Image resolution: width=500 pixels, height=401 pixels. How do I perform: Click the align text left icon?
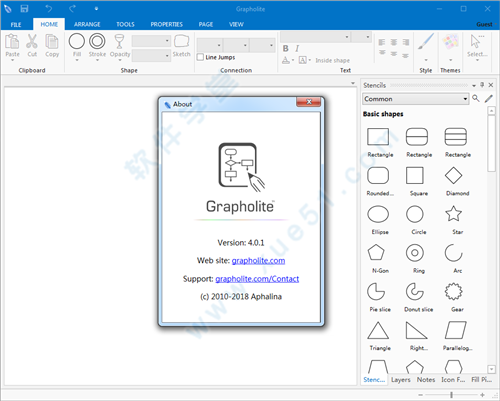[382, 42]
